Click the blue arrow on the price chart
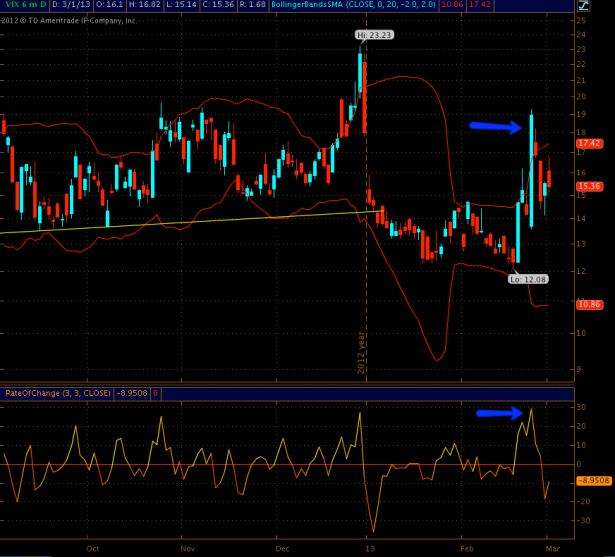 coord(496,126)
